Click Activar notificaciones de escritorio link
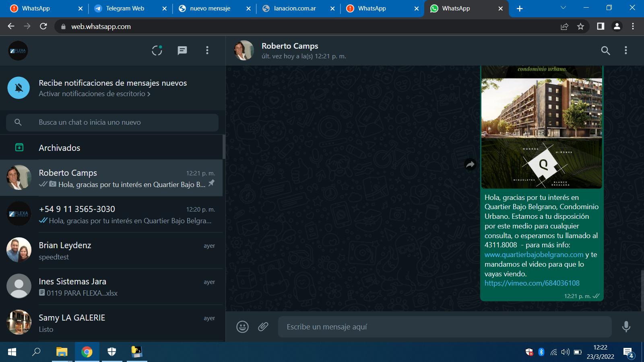 pyautogui.click(x=95, y=94)
